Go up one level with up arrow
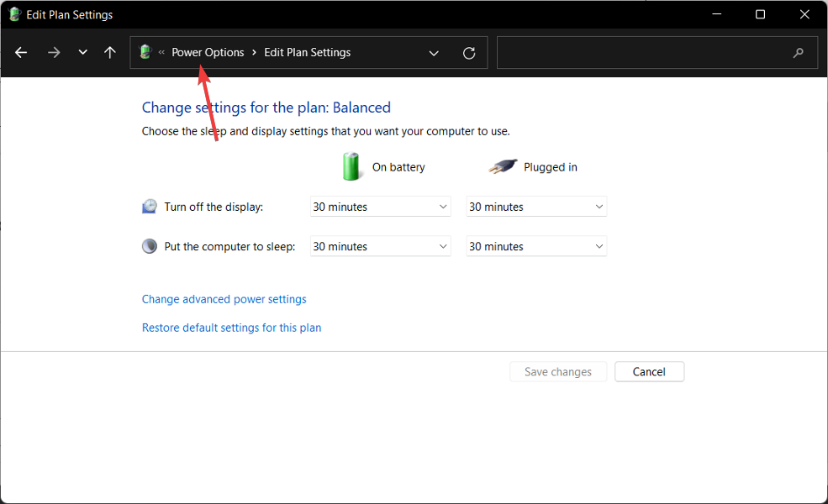This screenshot has height=504, width=828. coord(110,52)
